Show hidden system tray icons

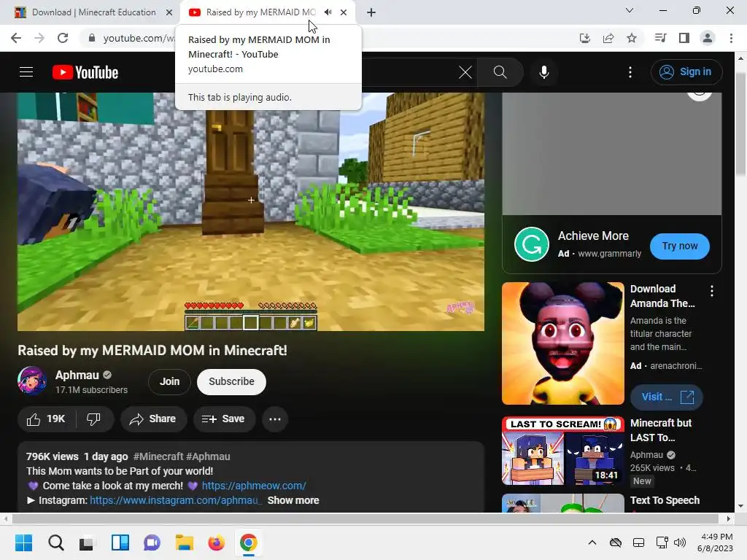point(592,542)
